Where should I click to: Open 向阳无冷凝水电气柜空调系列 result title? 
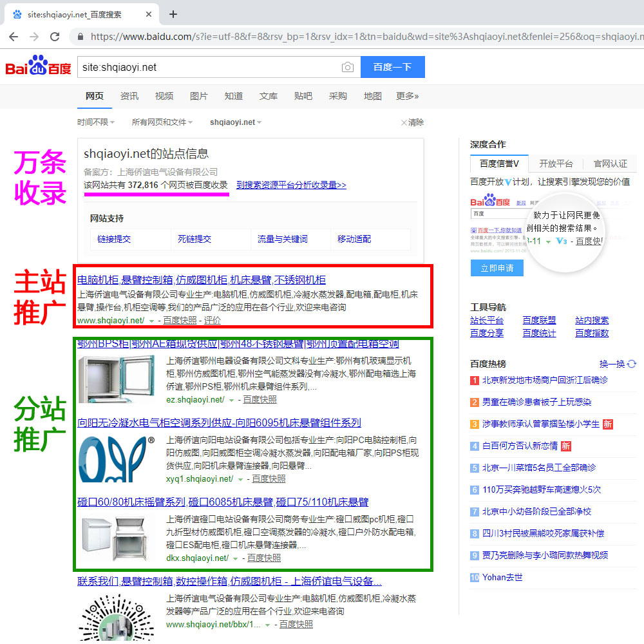tap(220, 422)
